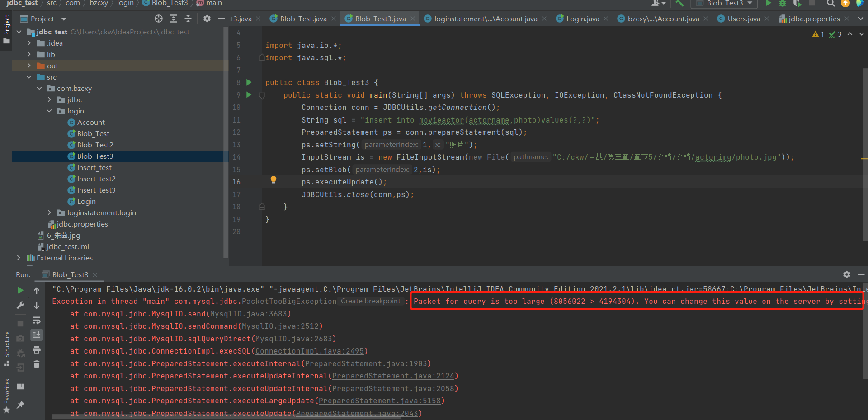This screenshot has height=420, width=868.
Task: Switch to jdbc.properties tab
Action: coord(814,19)
